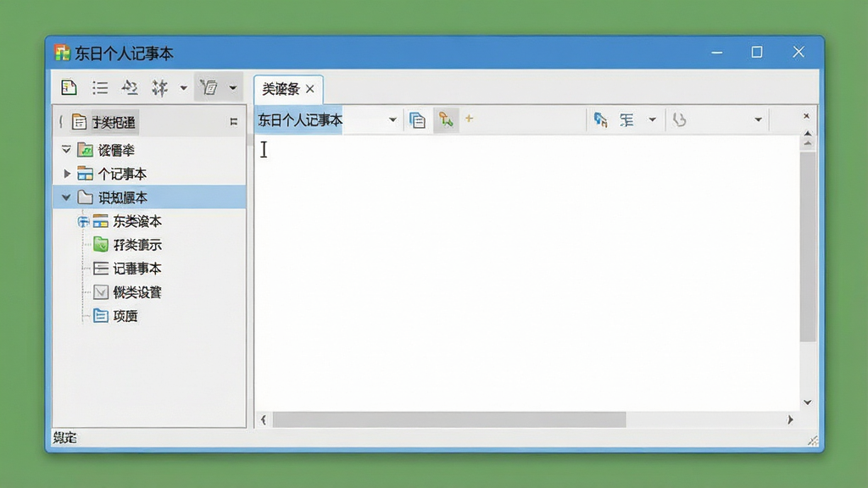Image resolution: width=868 pixels, height=488 pixels.
Task: Click the green image folder icon of first node
Action: 85,149
